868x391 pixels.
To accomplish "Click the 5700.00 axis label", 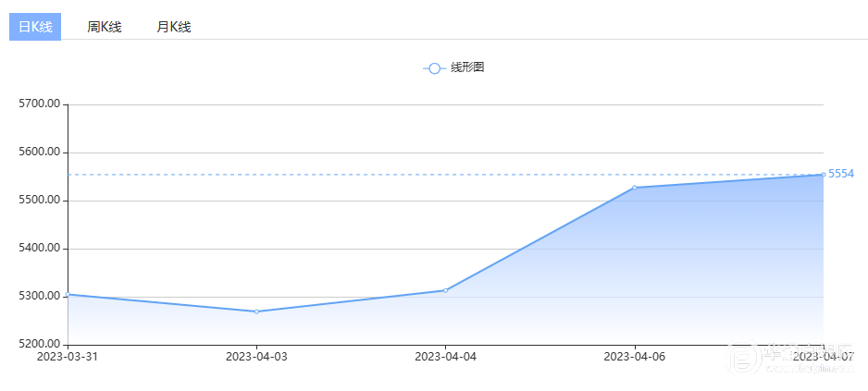I will [x=39, y=104].
